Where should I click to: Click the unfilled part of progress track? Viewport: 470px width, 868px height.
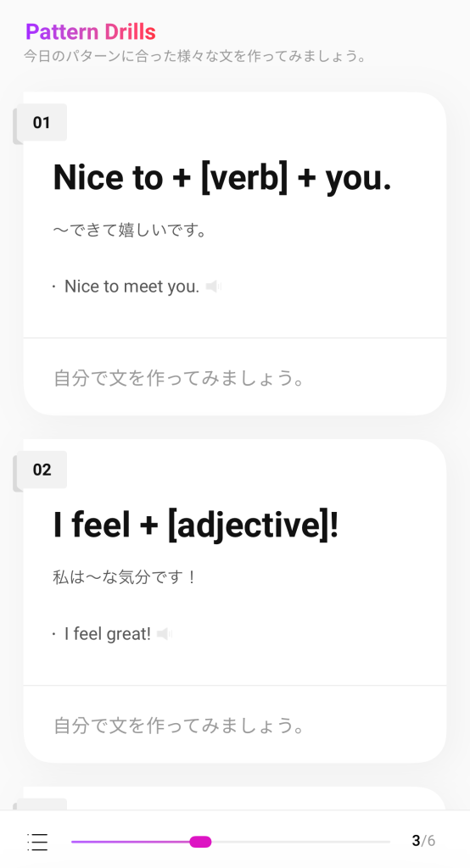coord(301,842)
